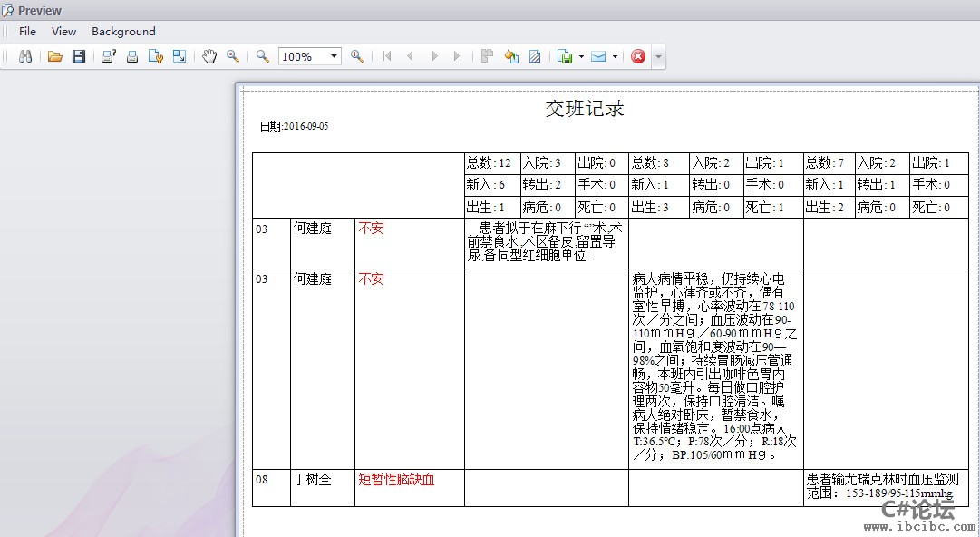Image resolution: width=980 pixels, height=537 pixels.
Task: Open the Background menu
Action: click(x=124, y=31)
